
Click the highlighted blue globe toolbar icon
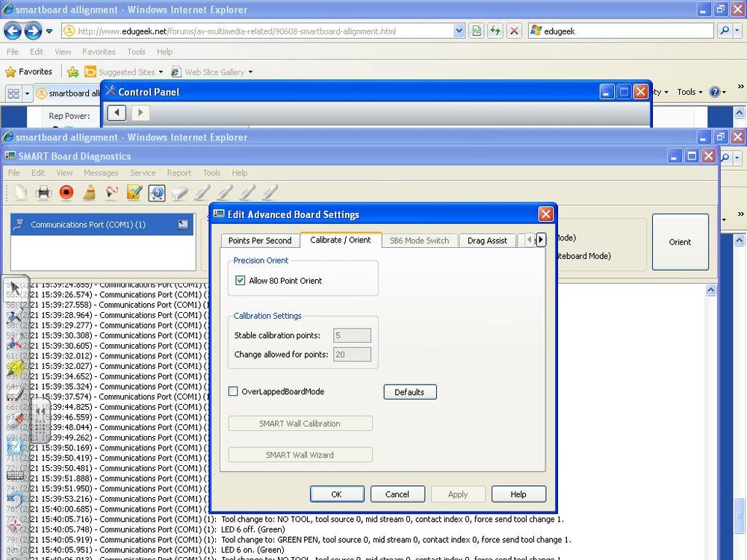[157, 193]
